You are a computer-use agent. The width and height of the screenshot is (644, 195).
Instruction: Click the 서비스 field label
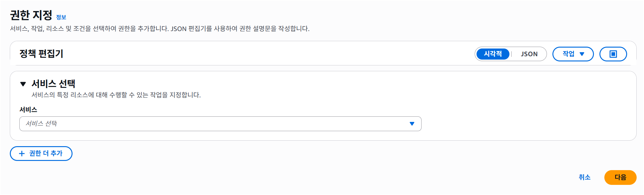(x=28, y=110)
